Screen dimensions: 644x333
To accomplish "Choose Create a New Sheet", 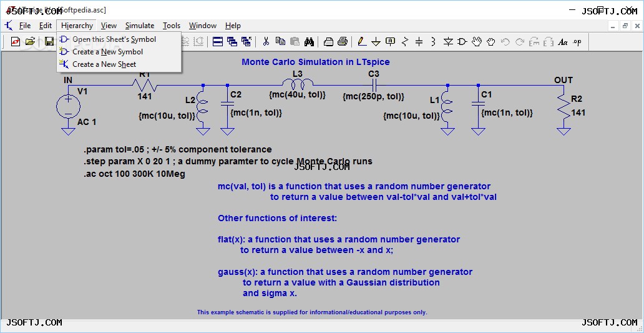I will tap(119, 64).
